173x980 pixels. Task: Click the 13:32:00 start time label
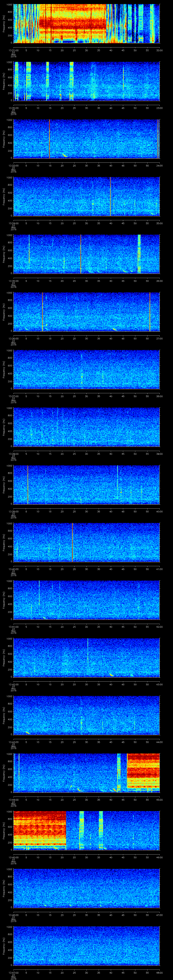tap(13, 108)
